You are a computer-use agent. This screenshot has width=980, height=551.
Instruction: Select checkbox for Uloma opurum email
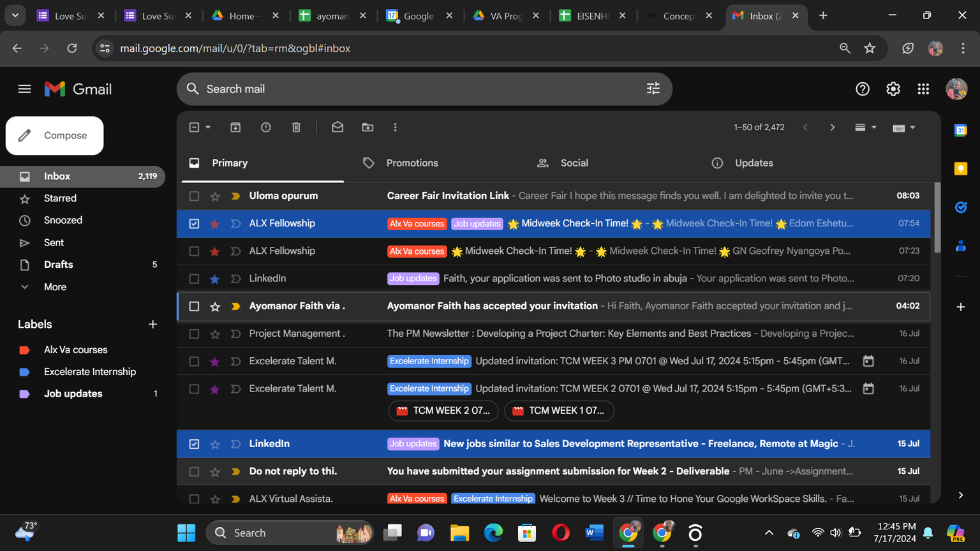pyautogui.click(x=194, y=196)
